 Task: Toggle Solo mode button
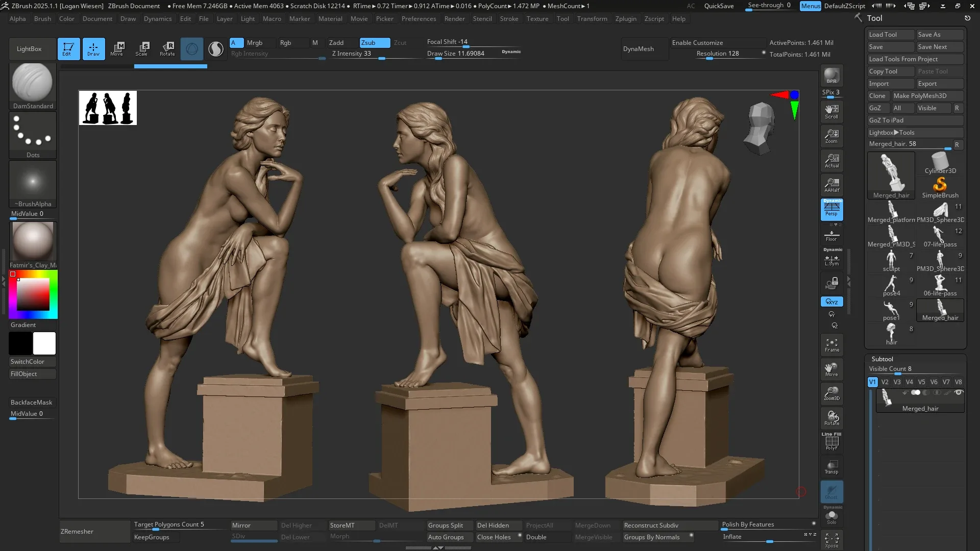[831, 516]
